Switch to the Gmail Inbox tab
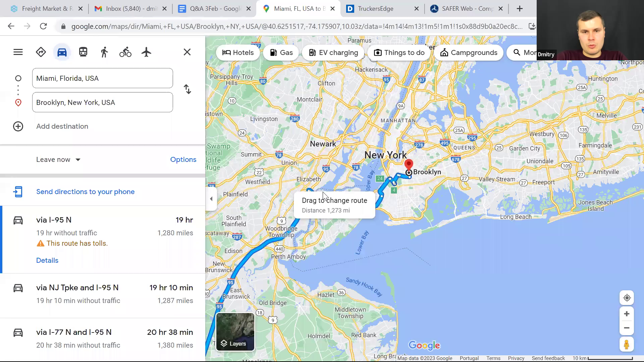644x362 pixels. pyautogui.click(x=131, y=9)
